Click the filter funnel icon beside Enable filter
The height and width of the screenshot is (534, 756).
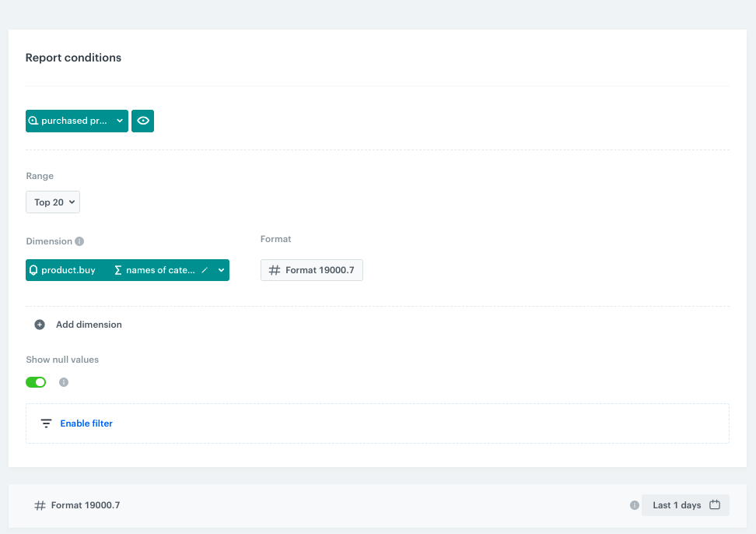coord(46,423)
